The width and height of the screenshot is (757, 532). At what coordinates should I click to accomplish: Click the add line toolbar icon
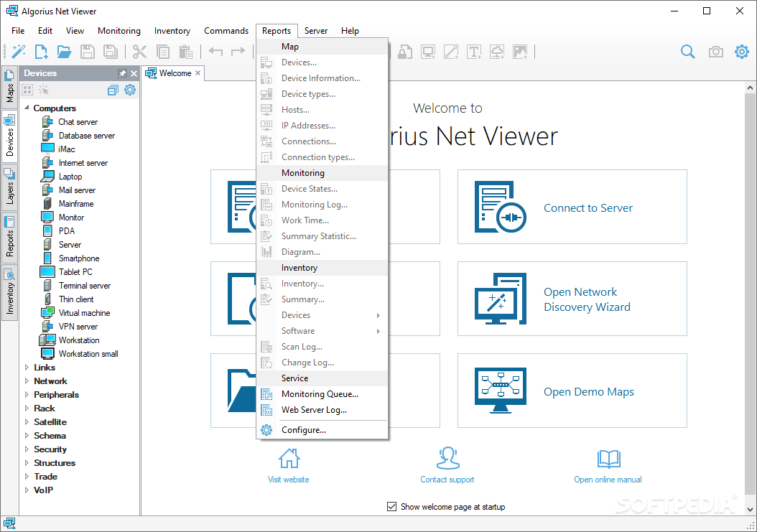coord(451,52)
